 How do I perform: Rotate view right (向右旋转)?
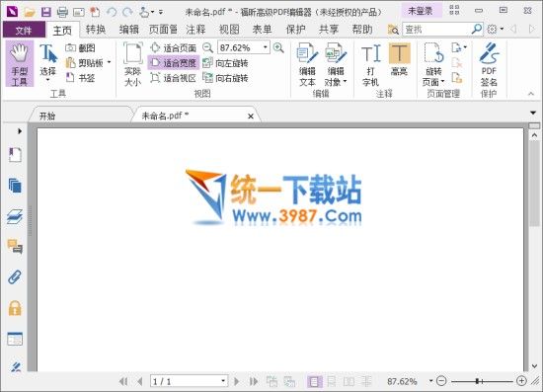(x=225, y=78)
